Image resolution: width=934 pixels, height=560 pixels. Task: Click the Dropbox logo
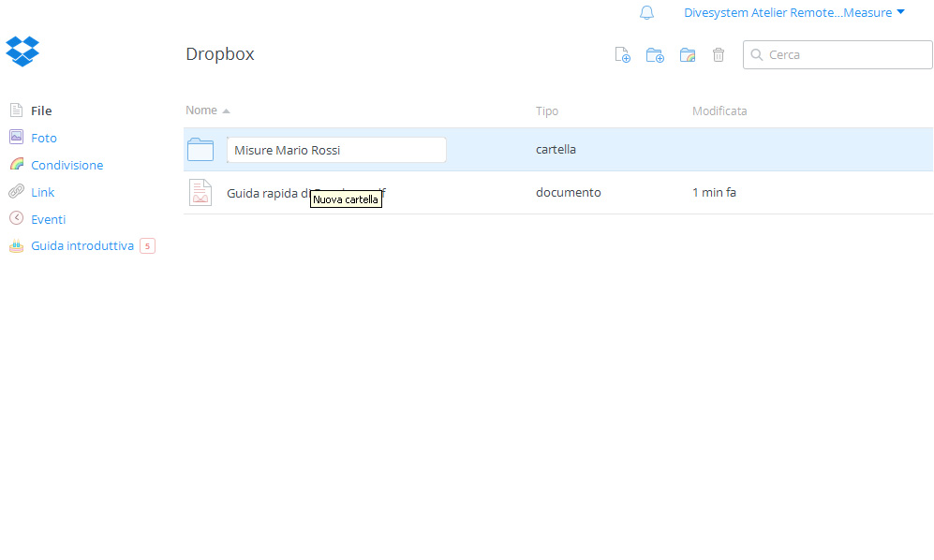(x=22, y=51)
